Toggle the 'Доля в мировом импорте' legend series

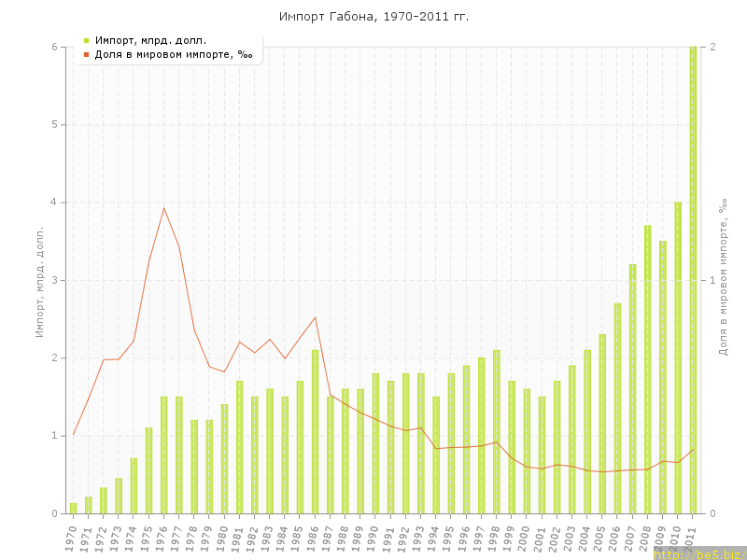(x=173, y=54)
